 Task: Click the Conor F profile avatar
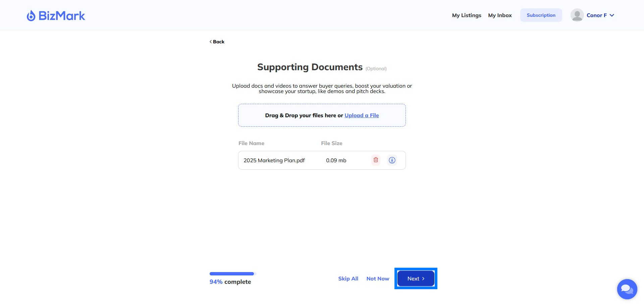click(577, 15)
